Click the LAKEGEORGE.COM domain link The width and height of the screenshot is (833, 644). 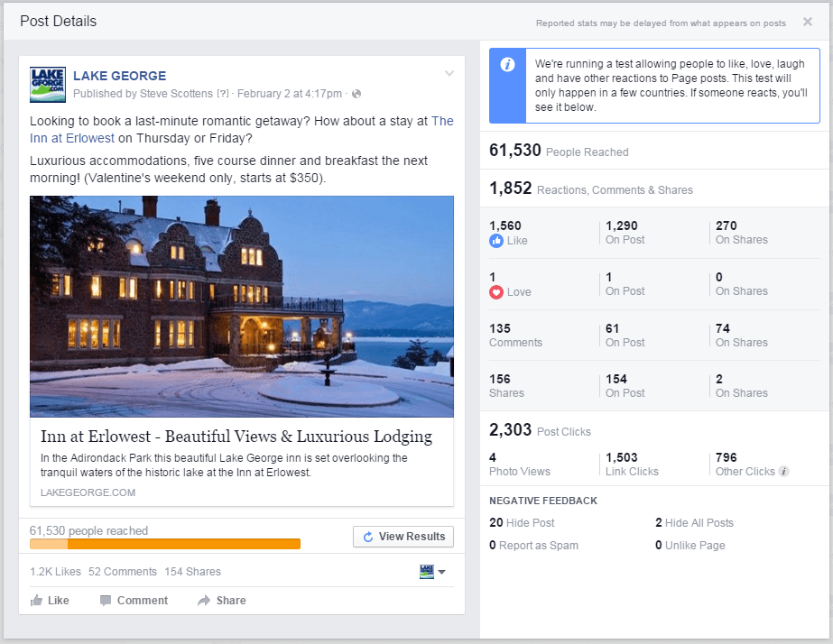tap(88, 492)
